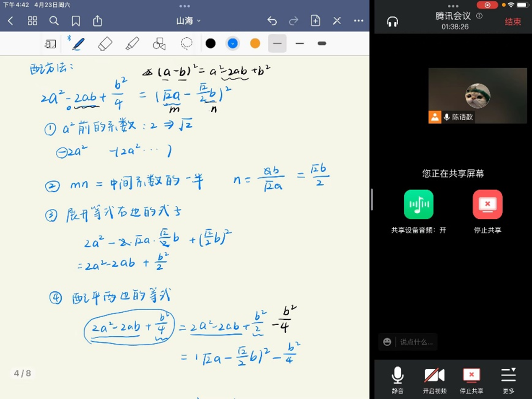Select the thickest stroke width
This screenshot has height=399, width=532.
pos(322,44)
